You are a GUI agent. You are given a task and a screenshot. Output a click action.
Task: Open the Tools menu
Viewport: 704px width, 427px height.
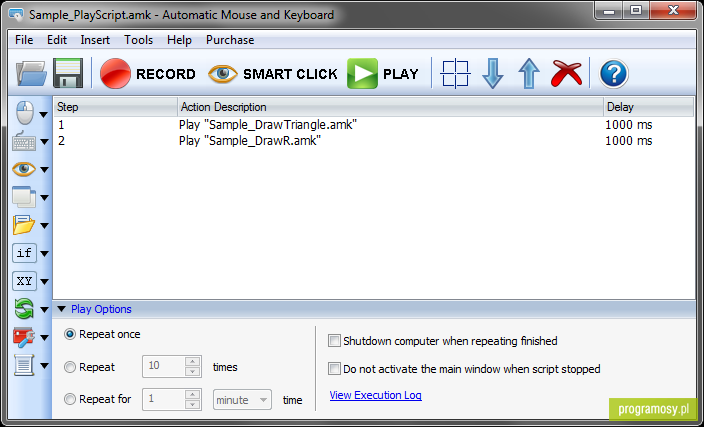coord(138,40)
